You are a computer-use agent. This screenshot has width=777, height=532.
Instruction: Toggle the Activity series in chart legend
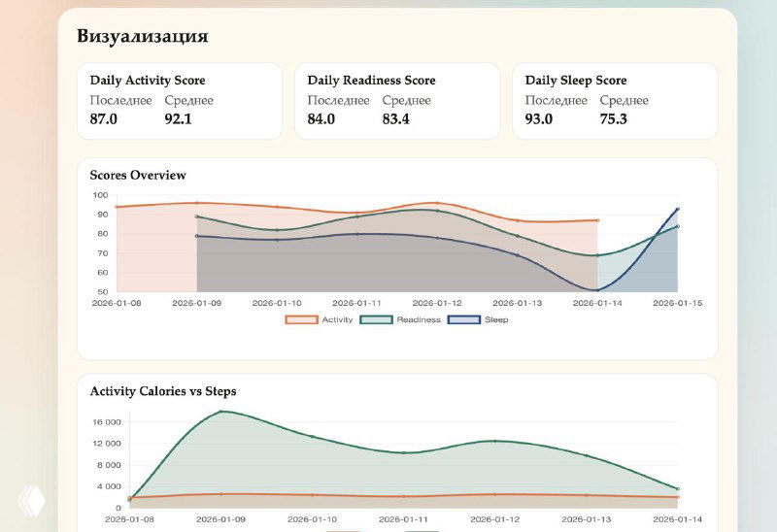(337, 319)
